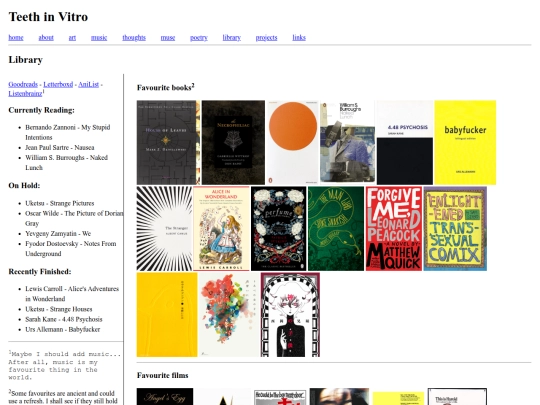540x405 pixels.
Task: Visit the music page link
Action: [x=99, y=38]
